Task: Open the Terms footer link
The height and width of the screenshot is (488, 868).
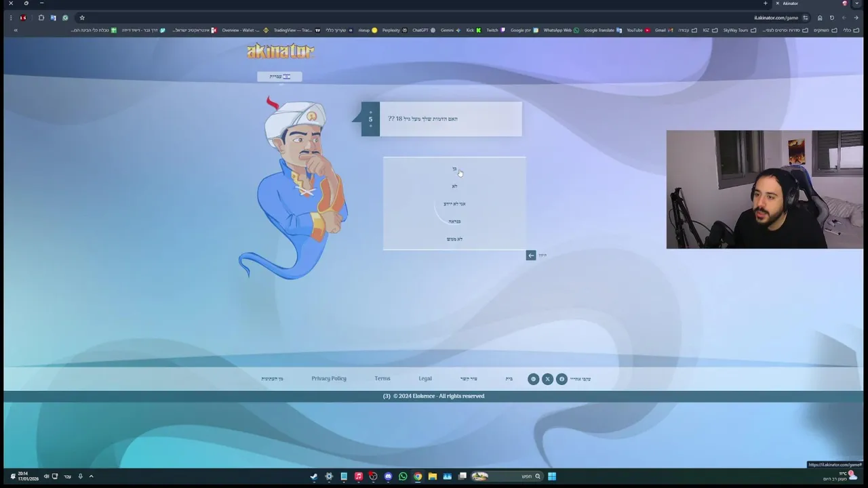Action: 382,378
